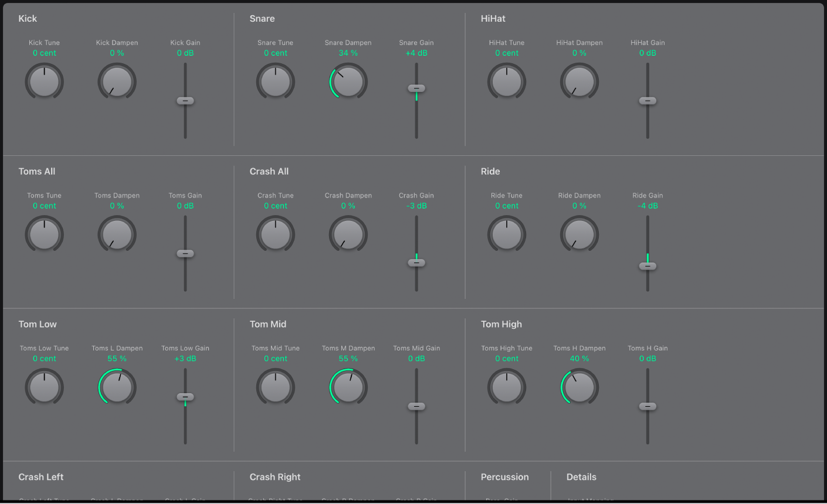Turn the Toms Dampen knob
This screenshot has height=504, width=827.
point(117,234)
